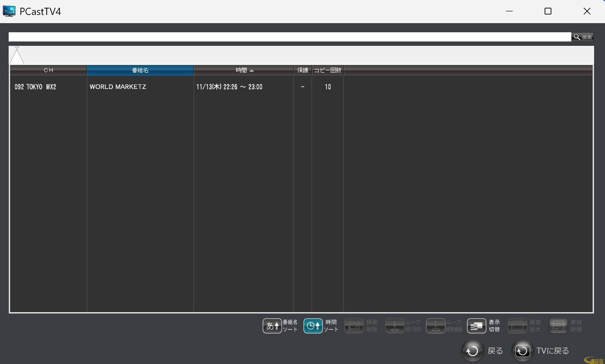Click the ムーブ携帯機器 (move to portable device) icon
Image resolution: width=605 pixels, height=364 pixels.
pos(436,326)
